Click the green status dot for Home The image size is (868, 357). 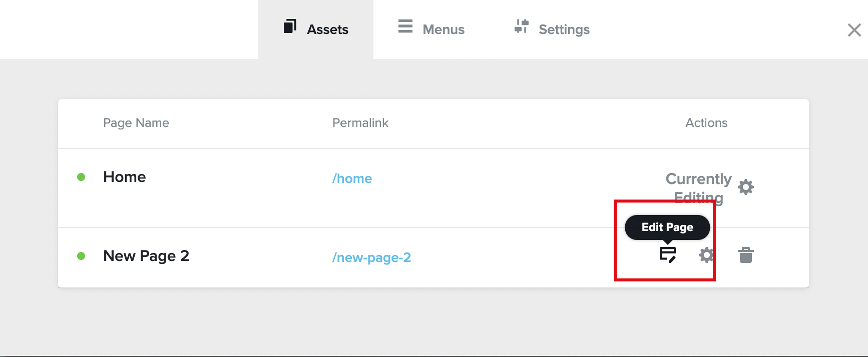pos(81,177)
